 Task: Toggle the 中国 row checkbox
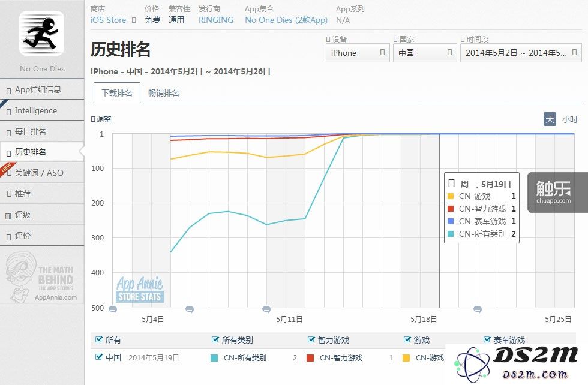point(99,357)
